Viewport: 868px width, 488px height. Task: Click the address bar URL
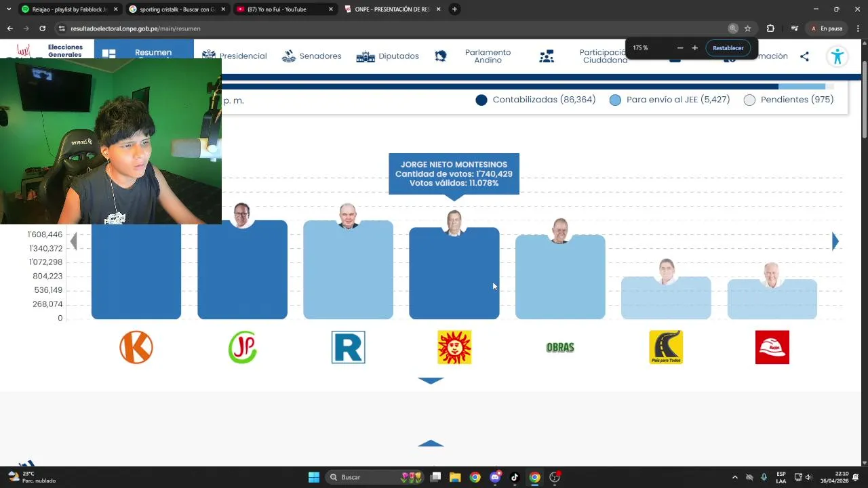136,28
